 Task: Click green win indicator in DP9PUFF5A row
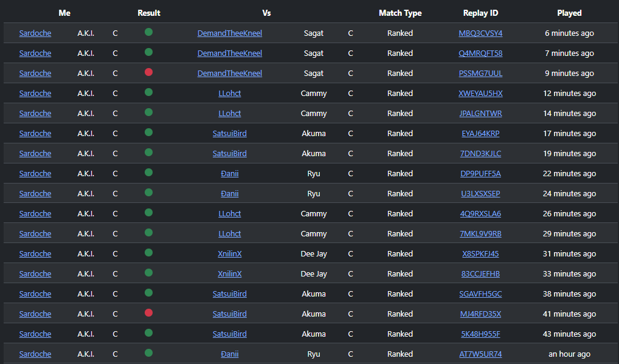148,173
